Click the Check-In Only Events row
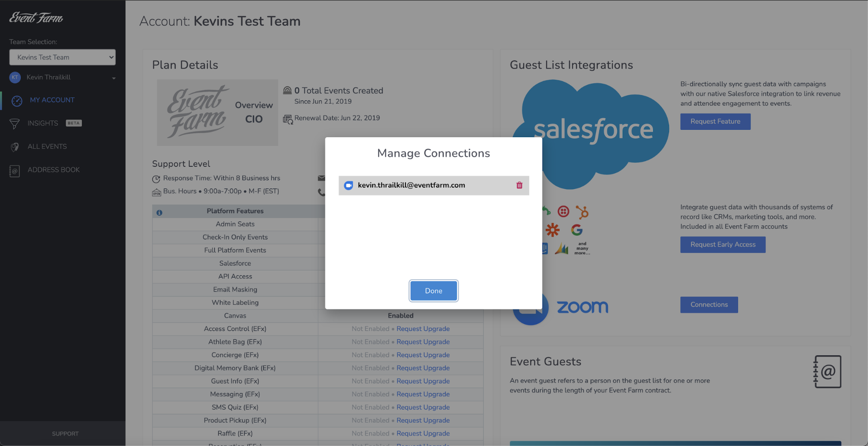Screen dimensions: 868x446 click(x=235, y=237)
